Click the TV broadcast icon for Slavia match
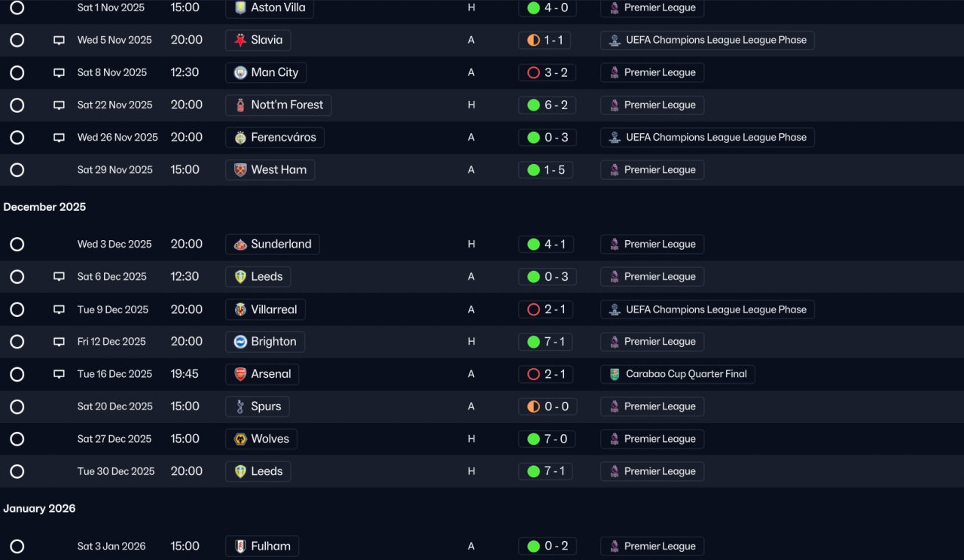This screenshot has height=560, width=964. [59, 41]
